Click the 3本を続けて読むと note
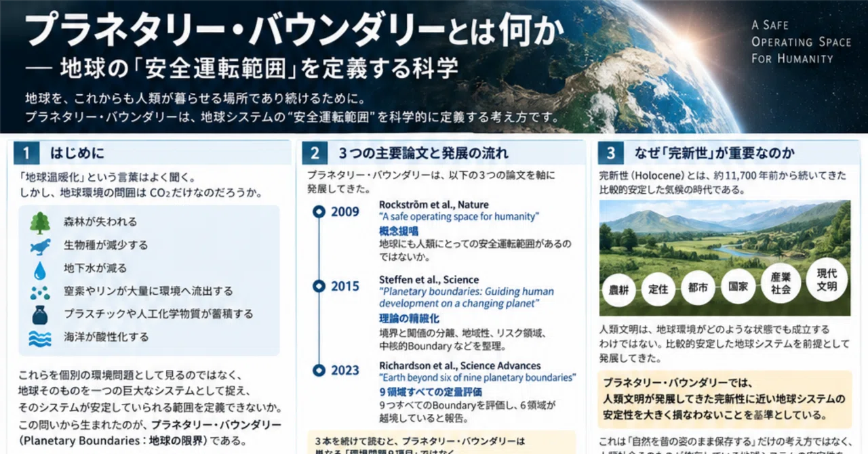868x454 pixels. coord(441,442)
